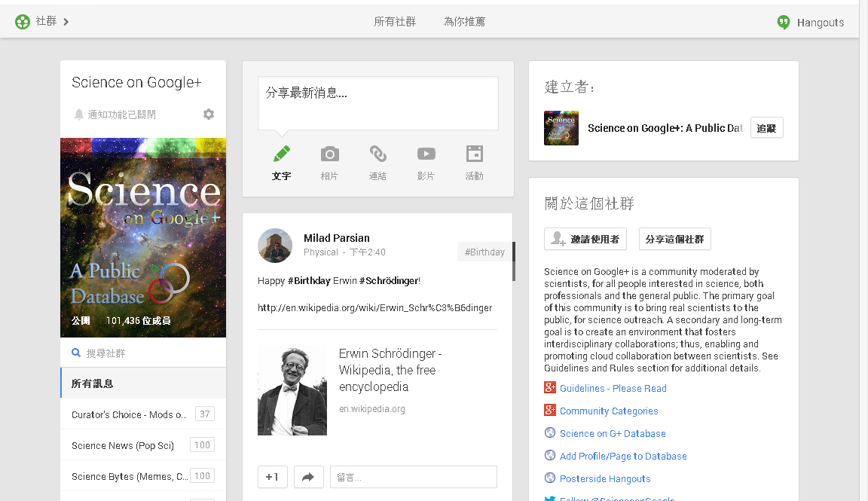
Task: Open Milad Parsian's profile avatar
Action: pos(274,246)
